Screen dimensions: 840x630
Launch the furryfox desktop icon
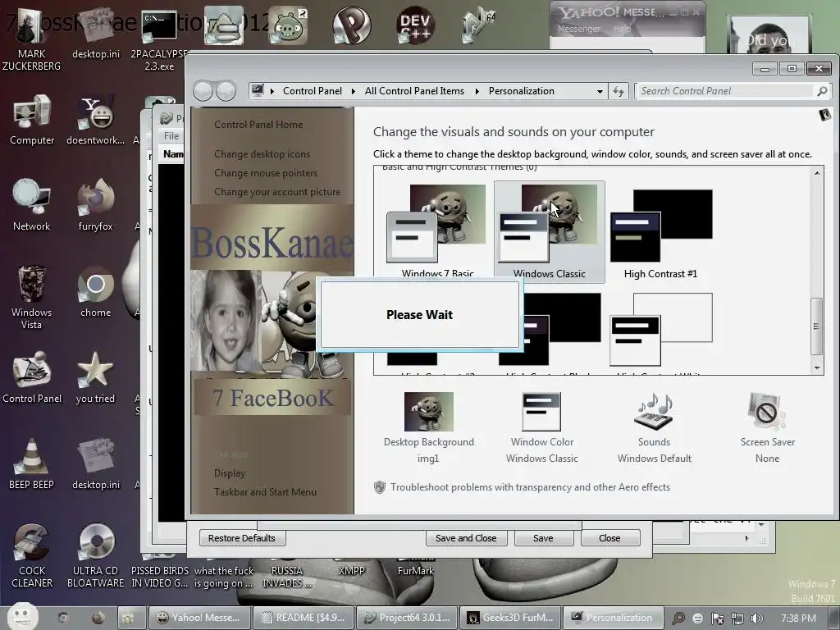95,204
